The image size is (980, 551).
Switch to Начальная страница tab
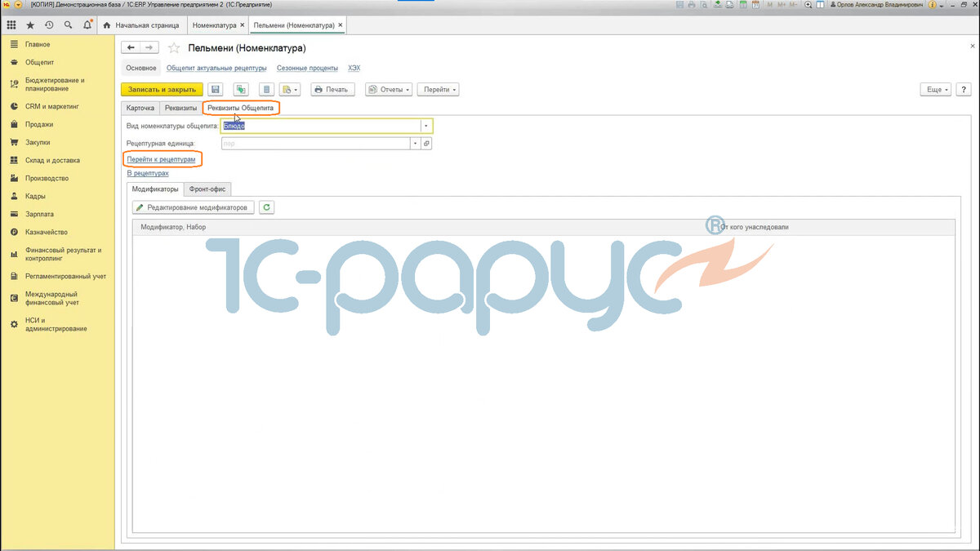(x=141, y=25)
